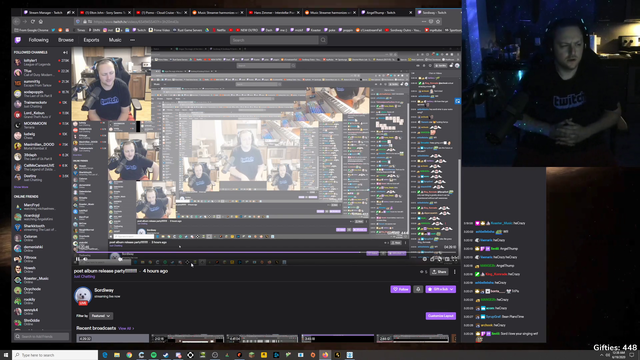Open the more options ellipsis in Twitch nav
640x360 pixels.
click(x=132, y=40)
